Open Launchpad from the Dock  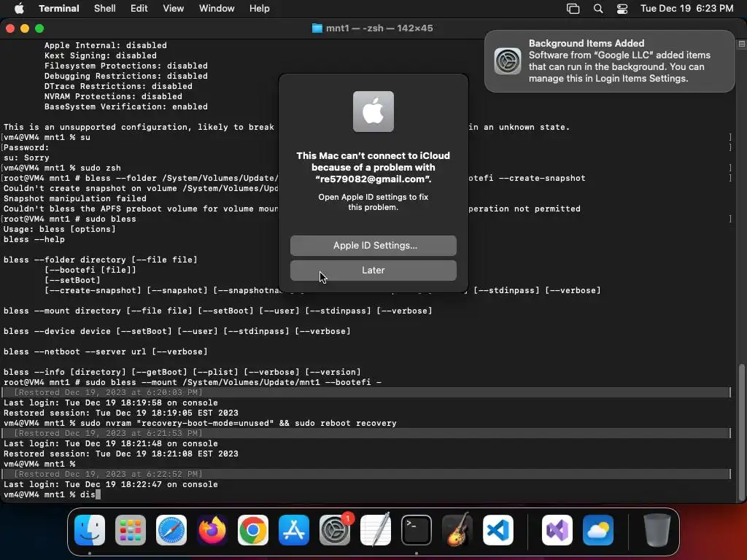(130, 530)
